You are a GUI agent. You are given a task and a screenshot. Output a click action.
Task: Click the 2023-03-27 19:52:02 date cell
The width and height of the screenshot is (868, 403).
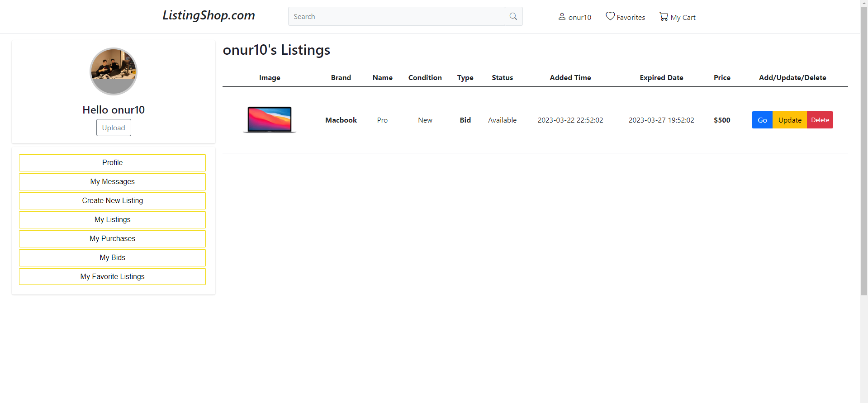tap(661, 120)
